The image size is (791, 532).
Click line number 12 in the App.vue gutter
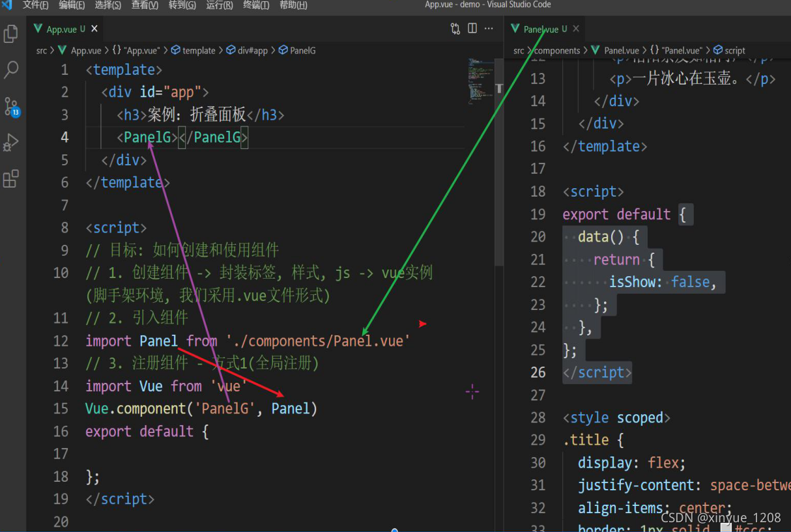(61, 341)
